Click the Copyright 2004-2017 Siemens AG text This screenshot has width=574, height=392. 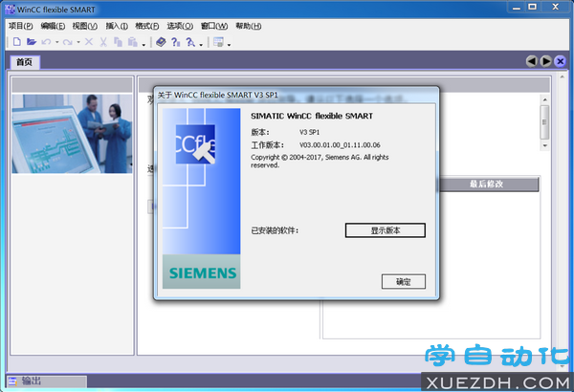[x=320, y=161]
